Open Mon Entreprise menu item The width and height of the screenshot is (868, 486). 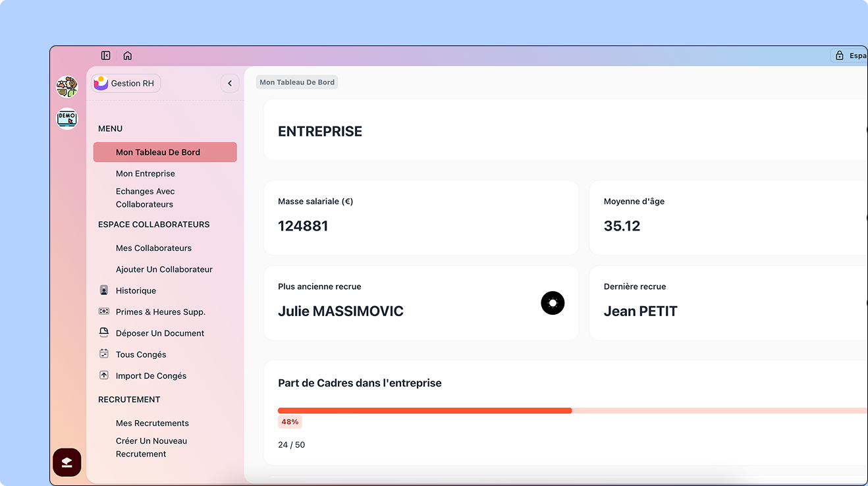pos(146,174)
